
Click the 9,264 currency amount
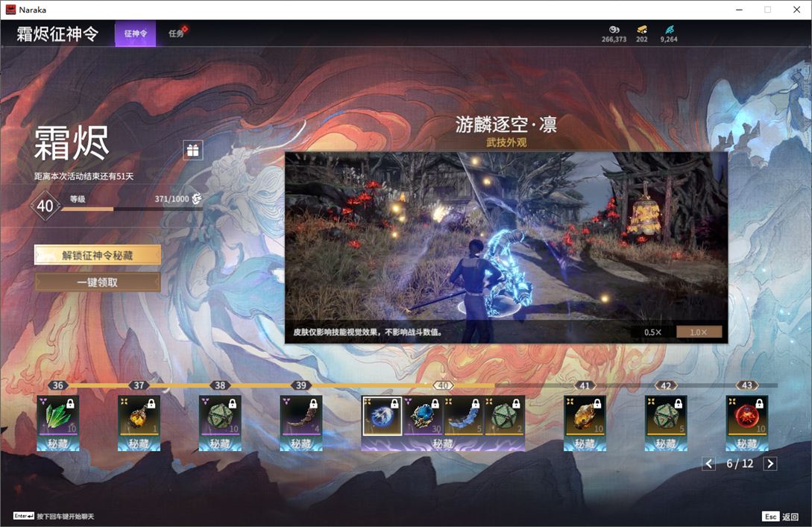669,40
